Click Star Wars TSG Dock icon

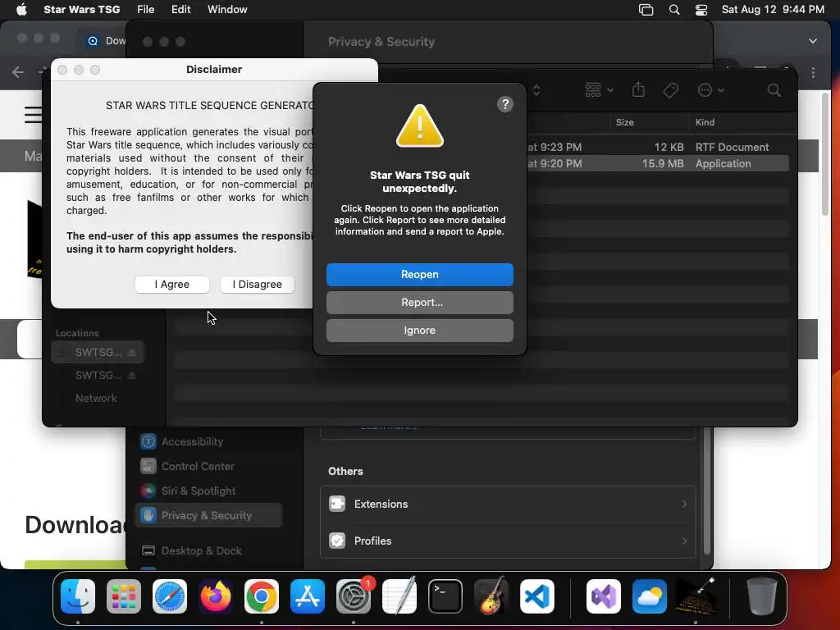[696, 596]
